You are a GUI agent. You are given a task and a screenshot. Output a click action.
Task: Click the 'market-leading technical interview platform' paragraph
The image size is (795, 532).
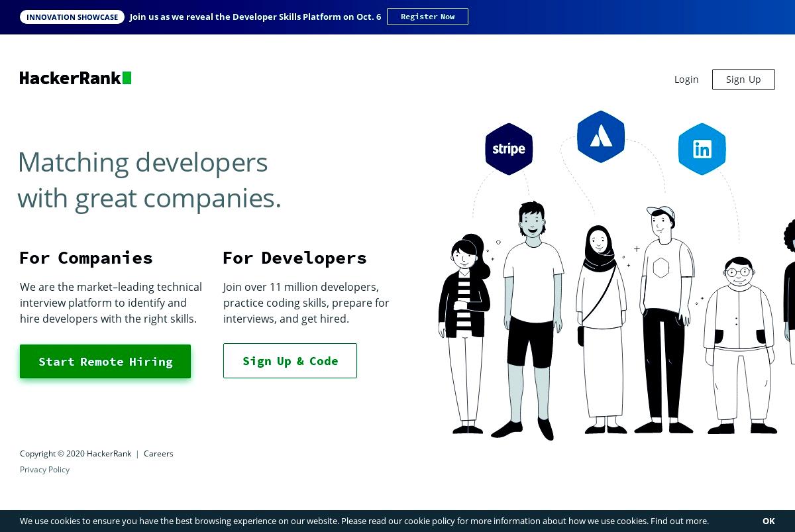click(111, 303)
